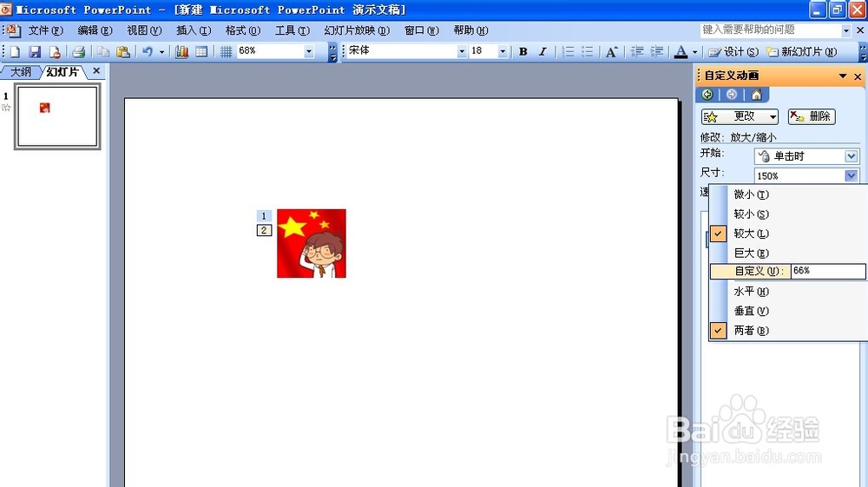Open the 视图 (View) menu
This screenshot has width=868, height=487.
click(x=144, y=30)
